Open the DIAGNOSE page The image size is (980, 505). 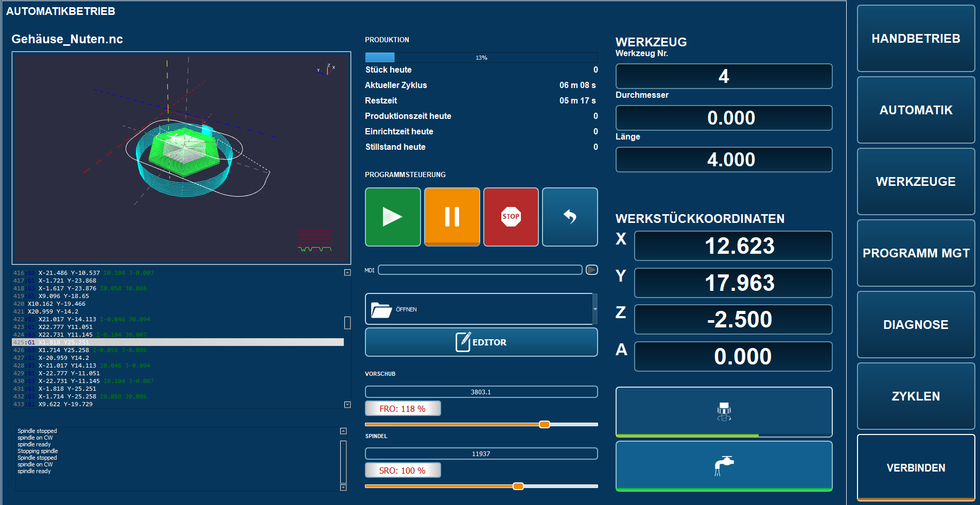(x=916, y=325)
